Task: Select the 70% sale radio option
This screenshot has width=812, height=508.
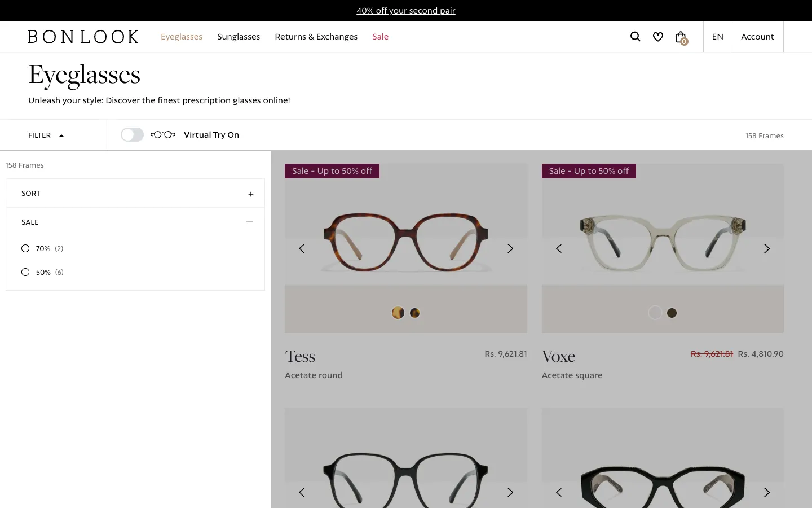Action: click(x=25, y=248)
